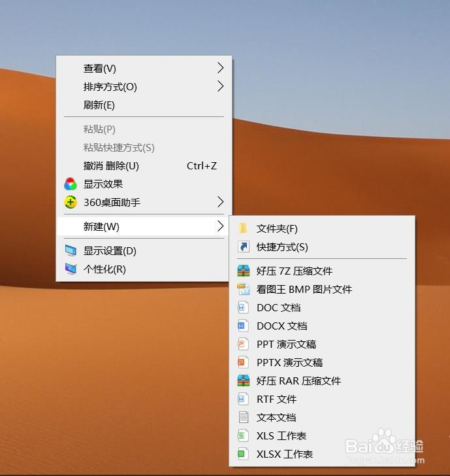Click the 显示效果 colorful ball icon
450x476 pixels.
[x=71, y=184]
